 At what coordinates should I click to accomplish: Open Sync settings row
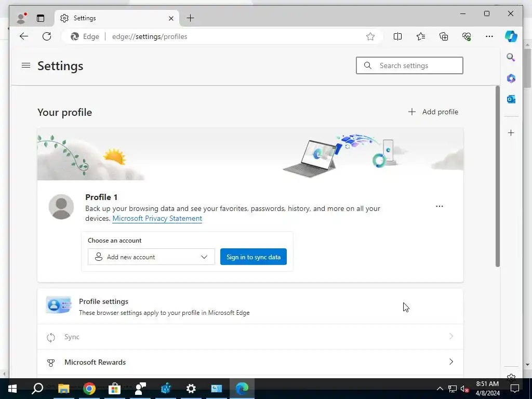click(250, 337)
